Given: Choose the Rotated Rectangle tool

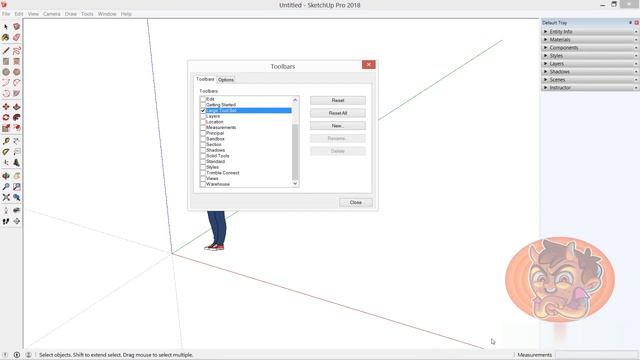Looking at the screenshot, I should point(16,61).
